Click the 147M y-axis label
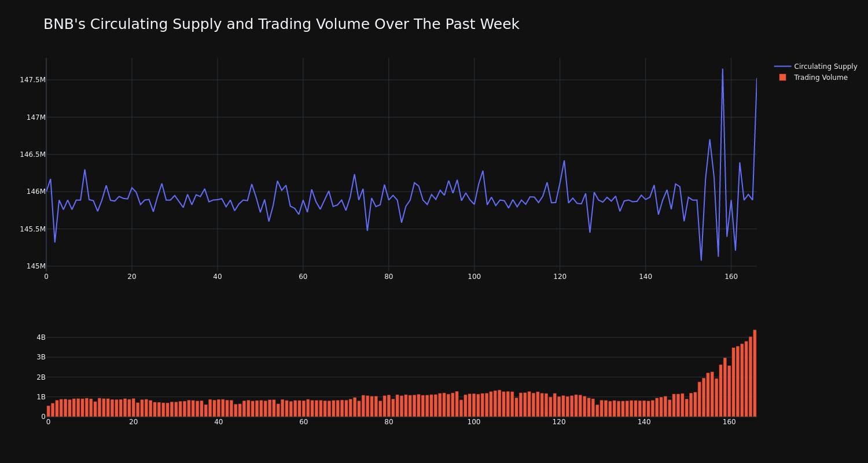 (36, 117)
